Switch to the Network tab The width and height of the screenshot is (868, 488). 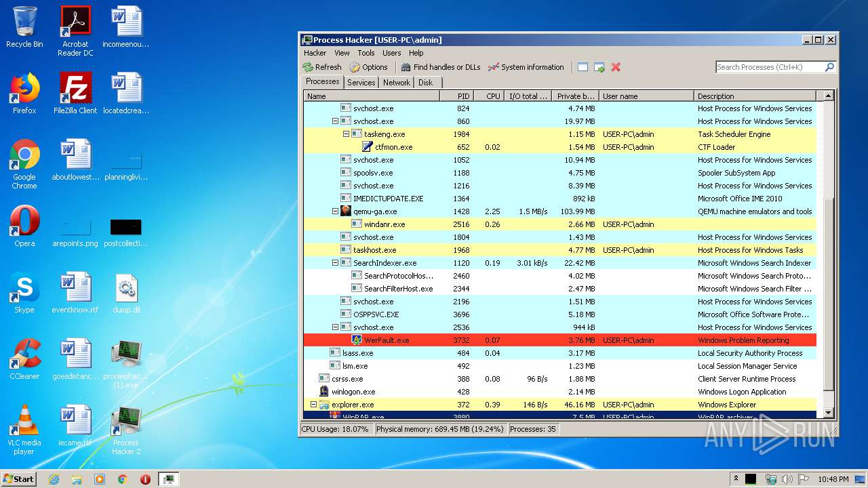(397, 83)
